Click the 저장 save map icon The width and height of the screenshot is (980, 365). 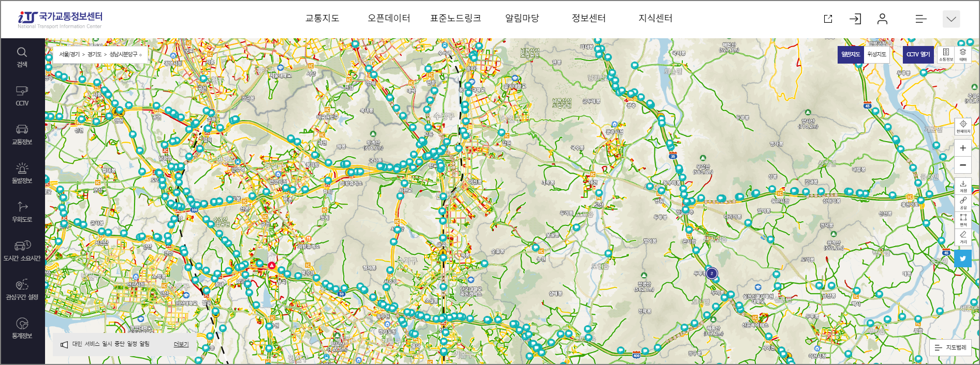click(963, 187)
